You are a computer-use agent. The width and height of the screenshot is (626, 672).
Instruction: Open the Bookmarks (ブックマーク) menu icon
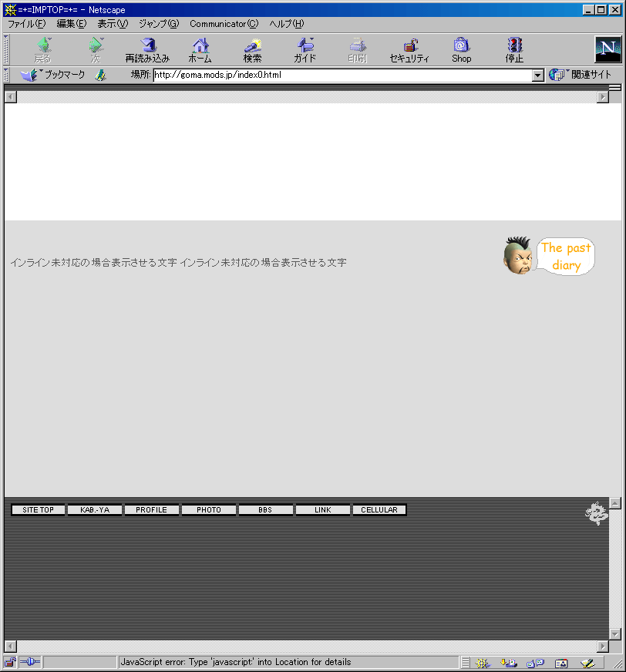coord(52,75)
